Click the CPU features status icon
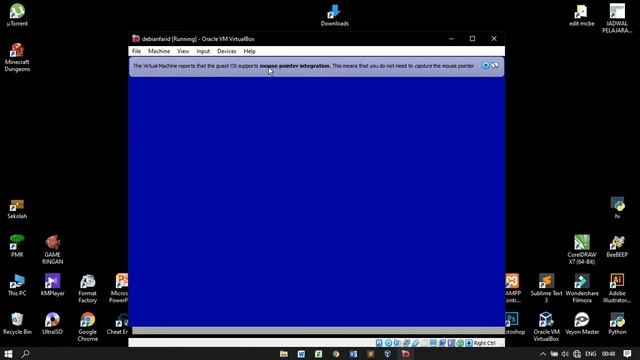 (451, 343)
